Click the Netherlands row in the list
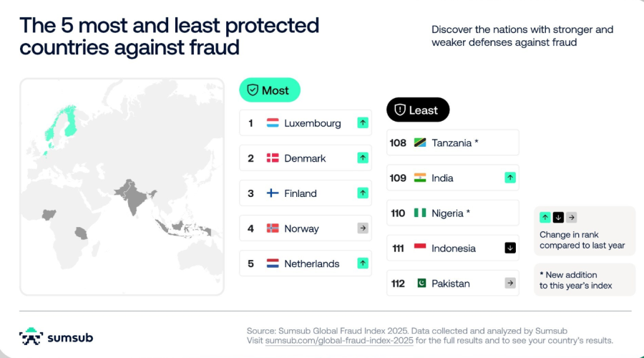 coord(306,263)
